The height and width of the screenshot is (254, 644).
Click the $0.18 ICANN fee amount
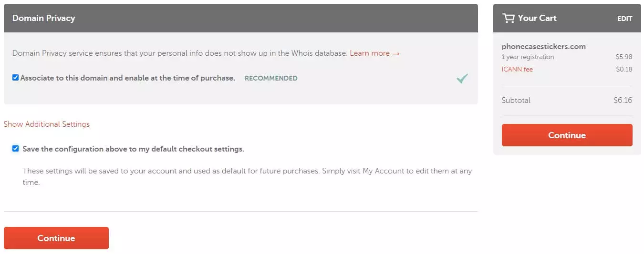pyautogui.click(x=623, y=69)
